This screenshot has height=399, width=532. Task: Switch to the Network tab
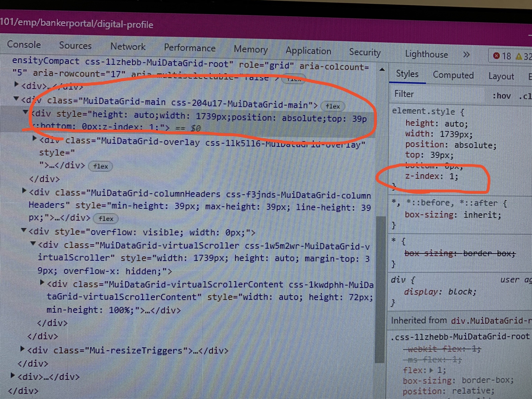128,47
